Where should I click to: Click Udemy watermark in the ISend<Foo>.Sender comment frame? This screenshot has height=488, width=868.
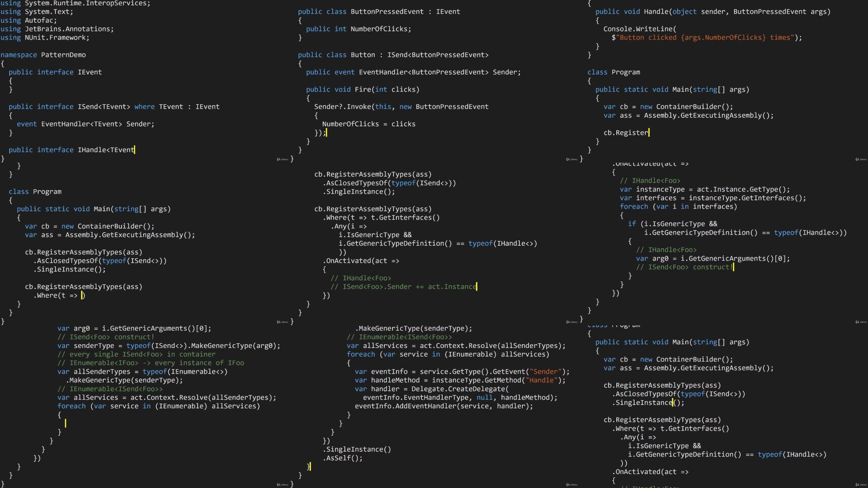click(572, 322)
